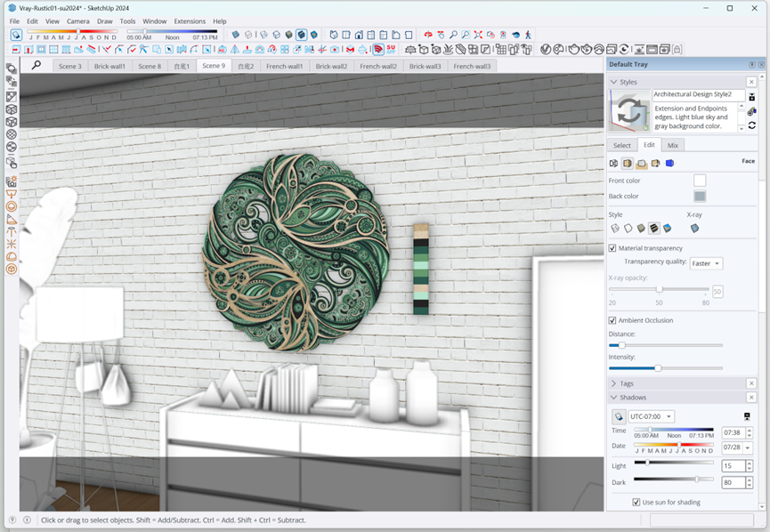Click the style thumbnail refresh preview
The width and height of the screenshot is (770, 532).
tap(630, 112)
